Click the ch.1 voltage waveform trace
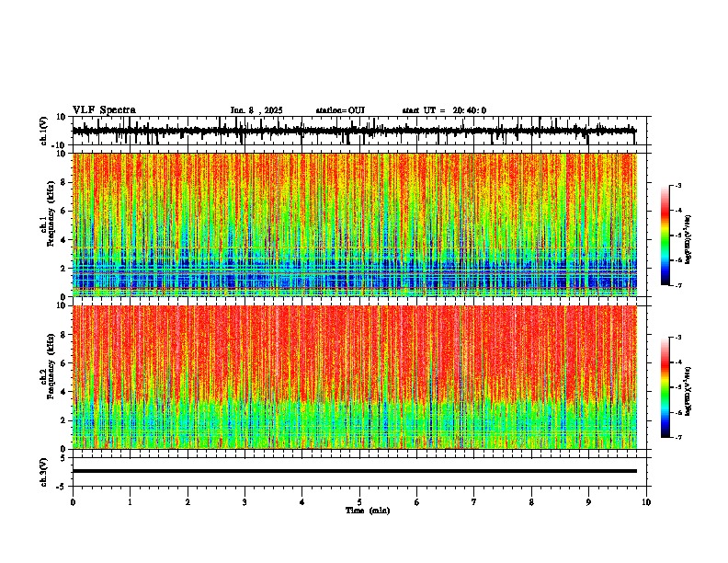 click(354, 131)
